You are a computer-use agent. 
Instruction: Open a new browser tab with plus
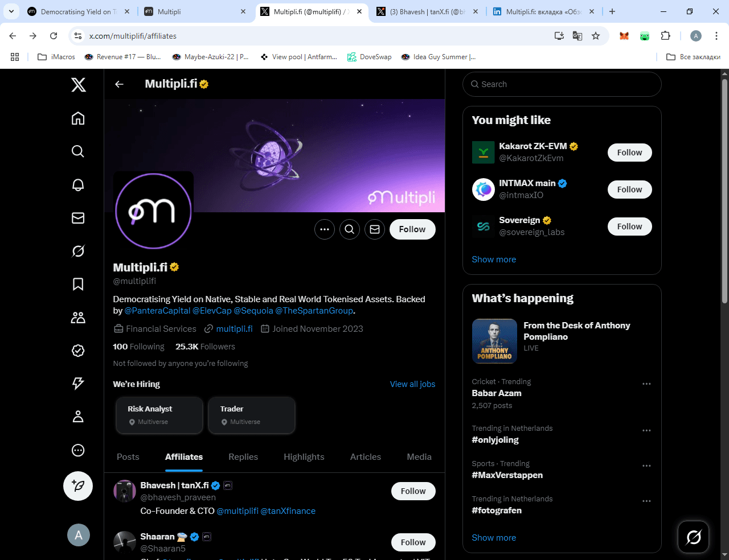click(x=612, y=11)
